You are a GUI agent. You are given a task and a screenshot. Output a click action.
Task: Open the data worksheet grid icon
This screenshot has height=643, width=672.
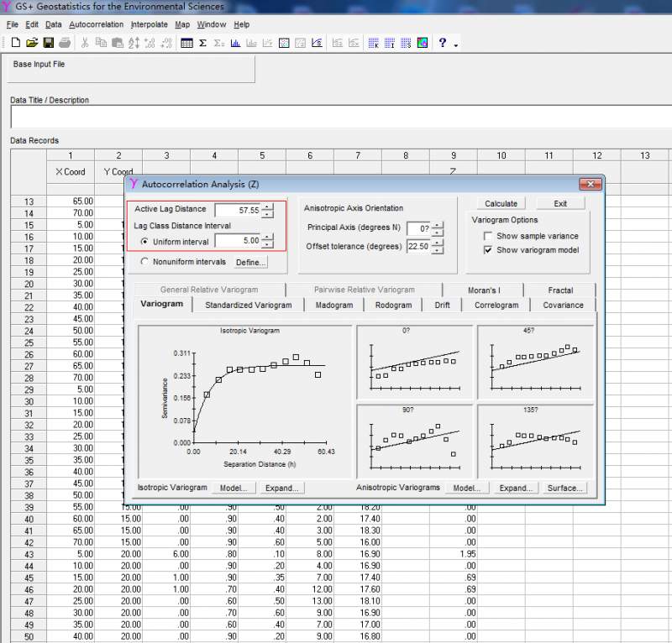point(186,43)
